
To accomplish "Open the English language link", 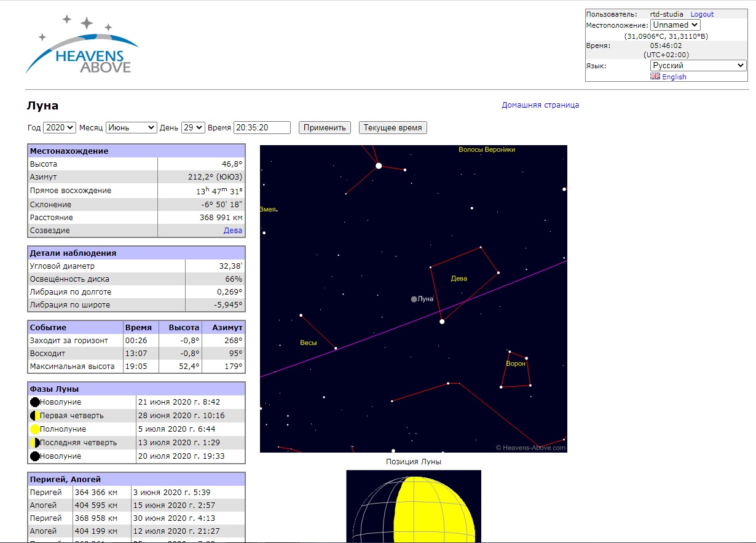I will (x=674, y=77).
